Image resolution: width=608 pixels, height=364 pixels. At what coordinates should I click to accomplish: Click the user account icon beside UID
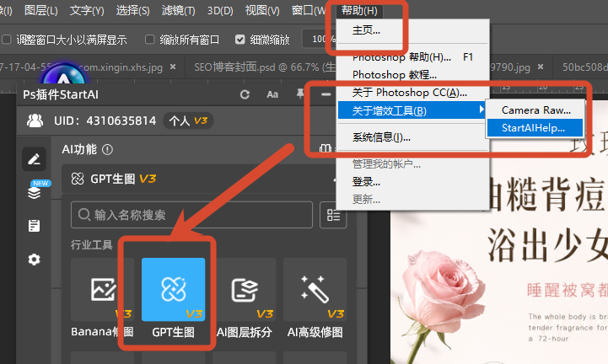35,120
